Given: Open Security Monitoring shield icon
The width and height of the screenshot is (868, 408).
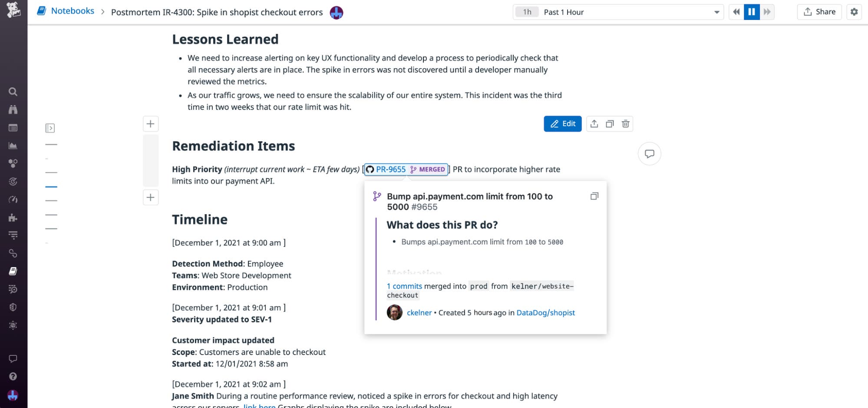Looking at the screenshot, I should (x=13, y=307).
